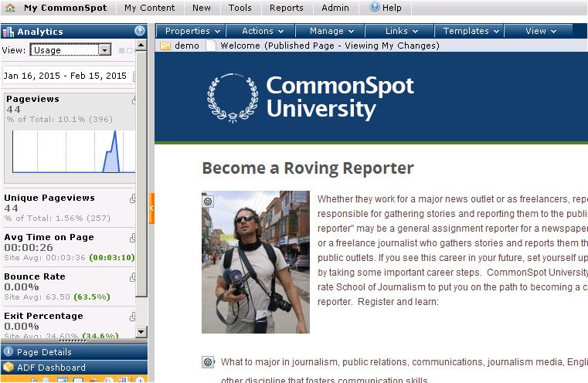Image resolution: width=588 pixels, height=383 pixels.
Task: Click the home icon beside My CommonSpot
Action: pyautogui.click(x=10, y=8)
